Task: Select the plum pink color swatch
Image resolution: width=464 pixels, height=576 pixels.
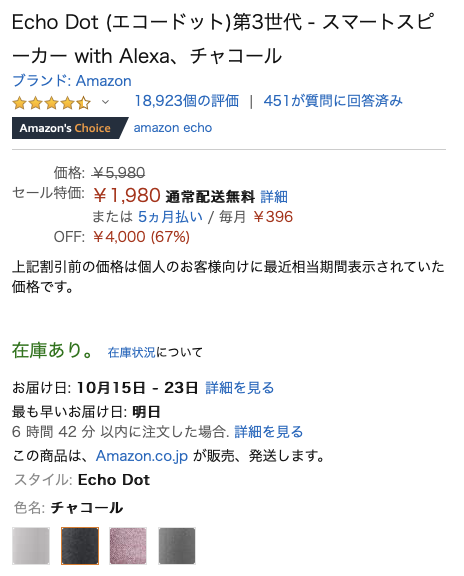Action: pos(128,546)
